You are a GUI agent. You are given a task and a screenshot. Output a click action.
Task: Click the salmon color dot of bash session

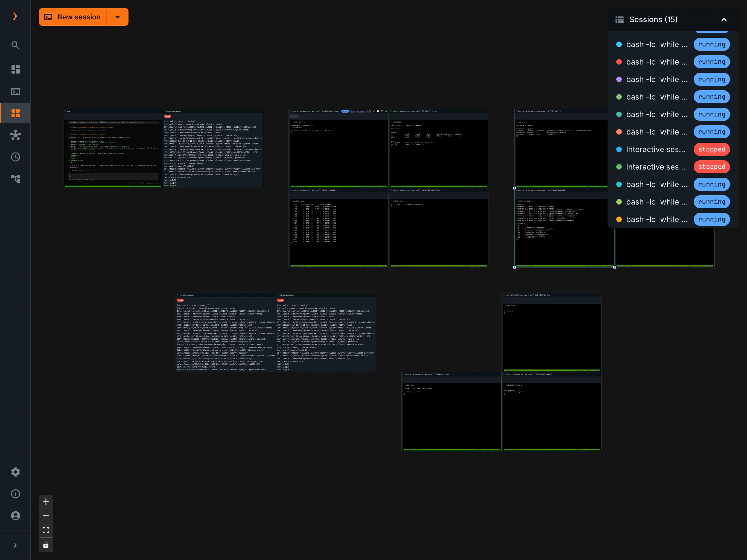coord(619,132)
